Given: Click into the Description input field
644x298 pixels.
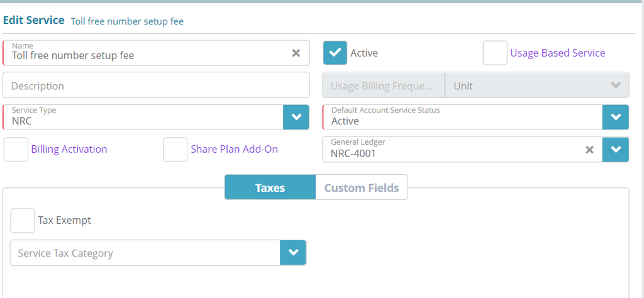Looking at the screenshot, I should pos(156,86).
